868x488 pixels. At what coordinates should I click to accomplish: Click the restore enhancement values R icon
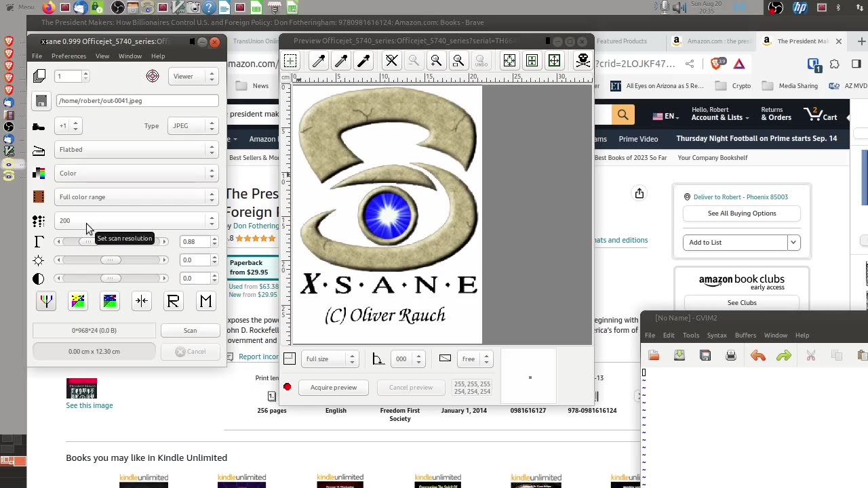pyautogui.click(x=174, y=301)
